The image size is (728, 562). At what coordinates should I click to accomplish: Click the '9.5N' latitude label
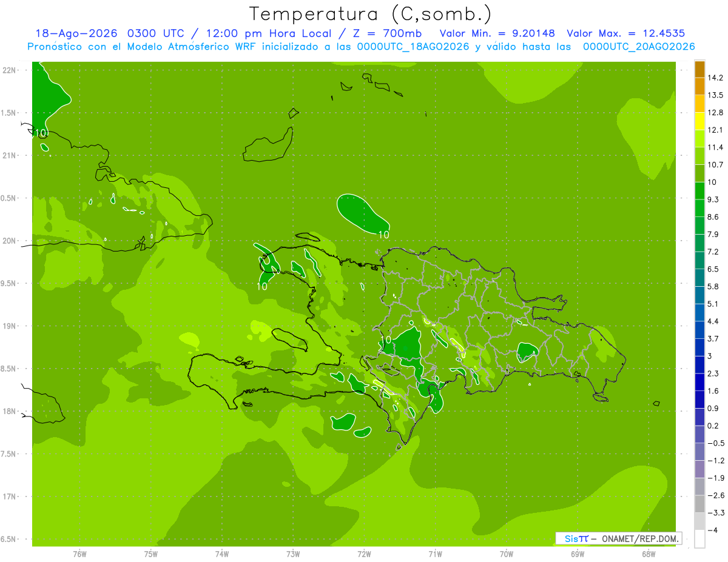point(8,284)
